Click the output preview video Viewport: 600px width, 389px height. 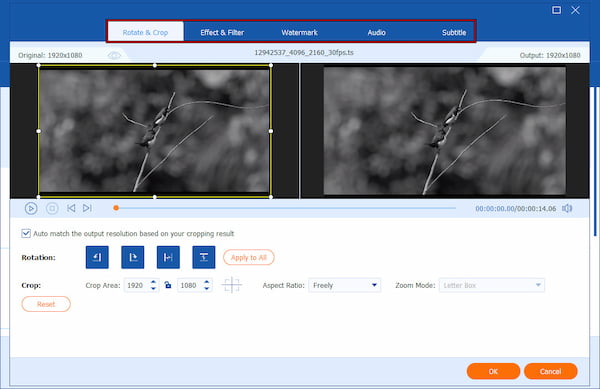click(445, 131)
